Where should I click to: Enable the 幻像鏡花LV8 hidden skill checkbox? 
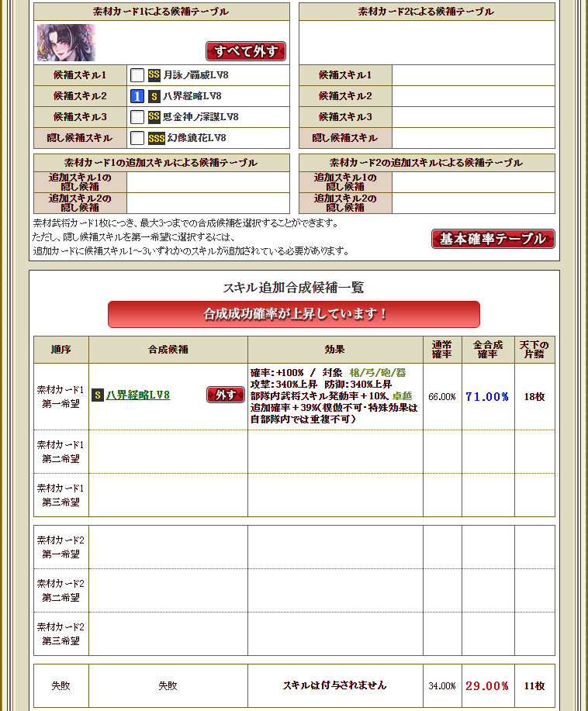[x=137, y=138]
